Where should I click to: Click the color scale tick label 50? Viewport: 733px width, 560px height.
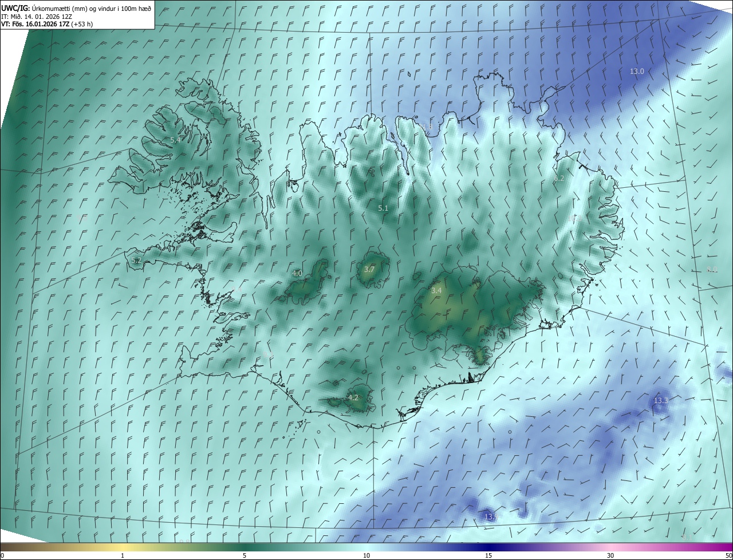(x=728, y=555)
